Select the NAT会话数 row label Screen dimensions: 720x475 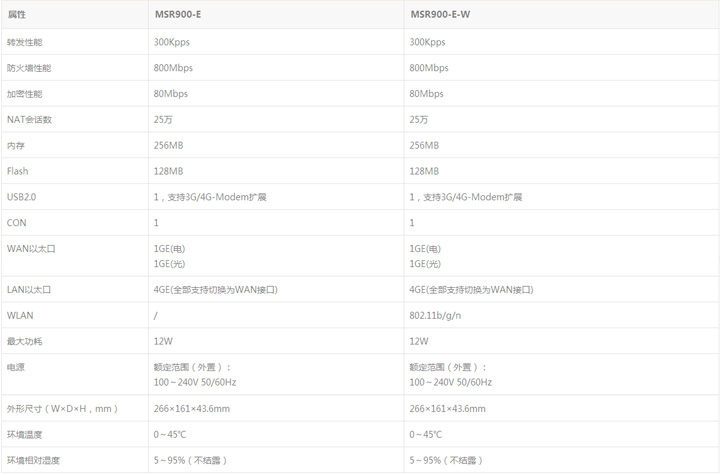29,119
